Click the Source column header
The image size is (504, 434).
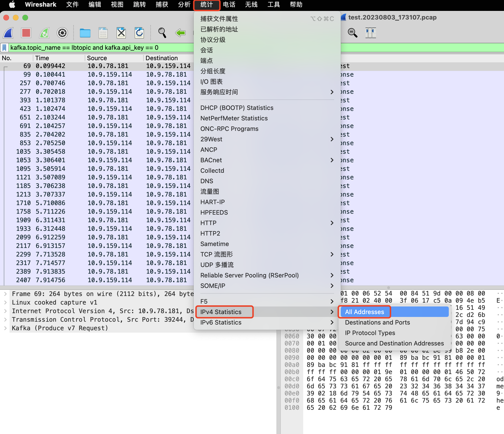[x=114, y=58]
